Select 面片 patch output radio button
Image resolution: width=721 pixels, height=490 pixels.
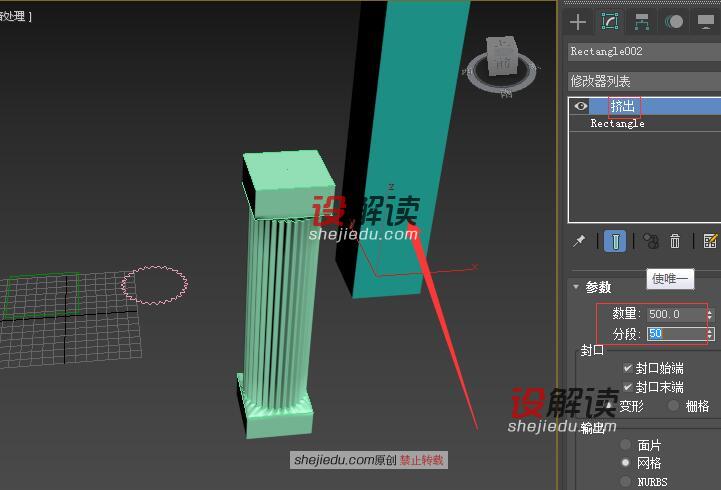tap(626, 445)
